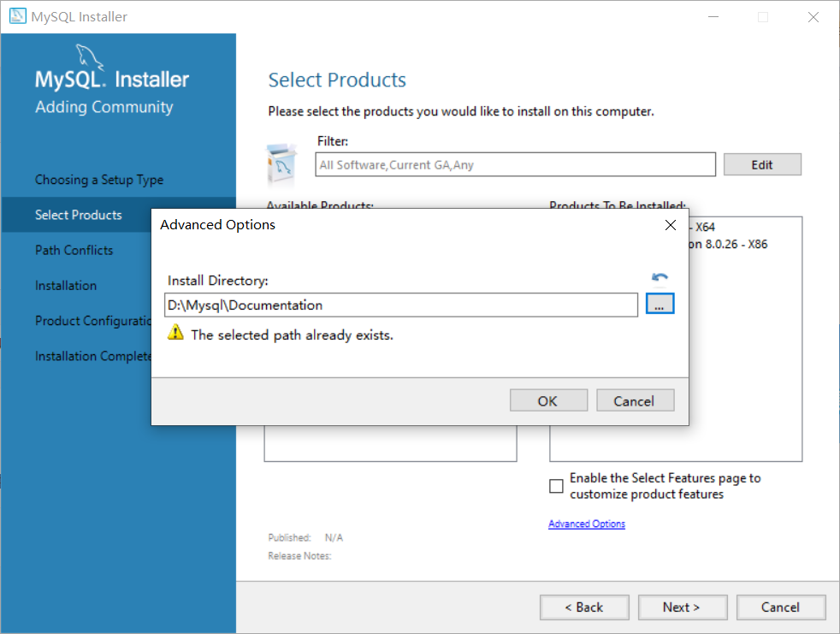
Task: Confirm with OK in Advanced Options
Action: click(548, 401)
